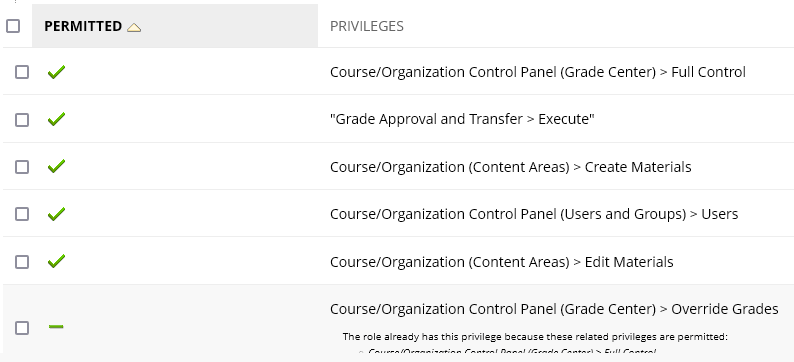Image resolution: width=794 pixels, height=362 pixels.
Task: Click green checkmark beside Edit Materials privilege
Action: pyautogui.click(x=56, y=261)
